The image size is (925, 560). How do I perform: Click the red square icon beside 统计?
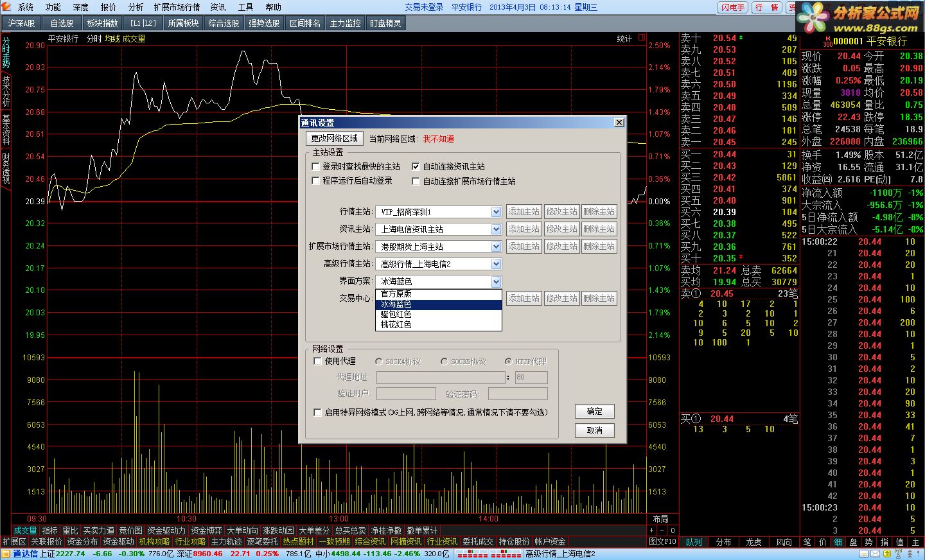tap(641, 39)
